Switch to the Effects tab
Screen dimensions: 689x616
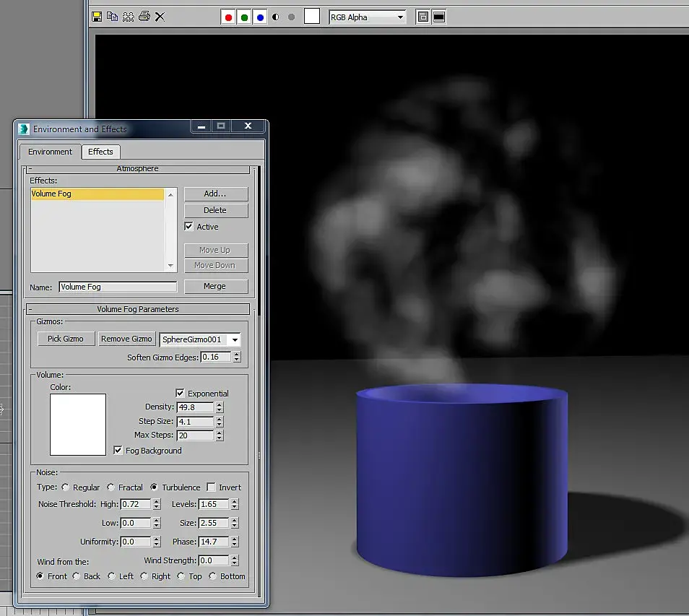click(x=100, y=152)
